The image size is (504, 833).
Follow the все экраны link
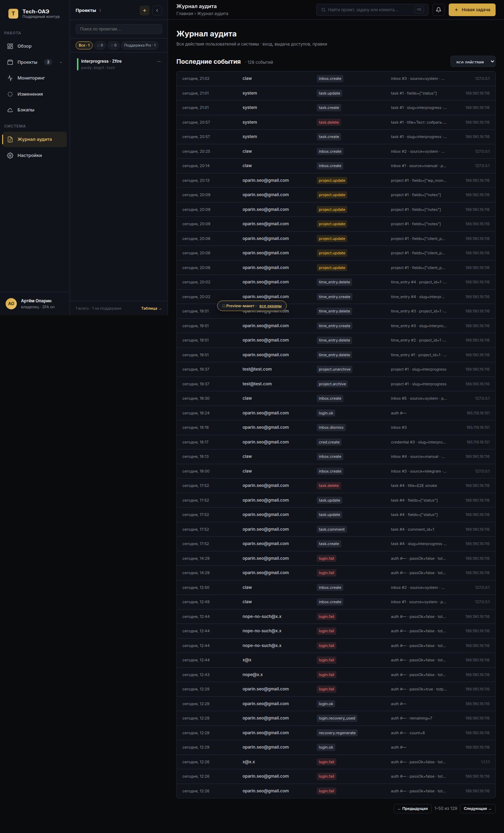coord(270,306)
